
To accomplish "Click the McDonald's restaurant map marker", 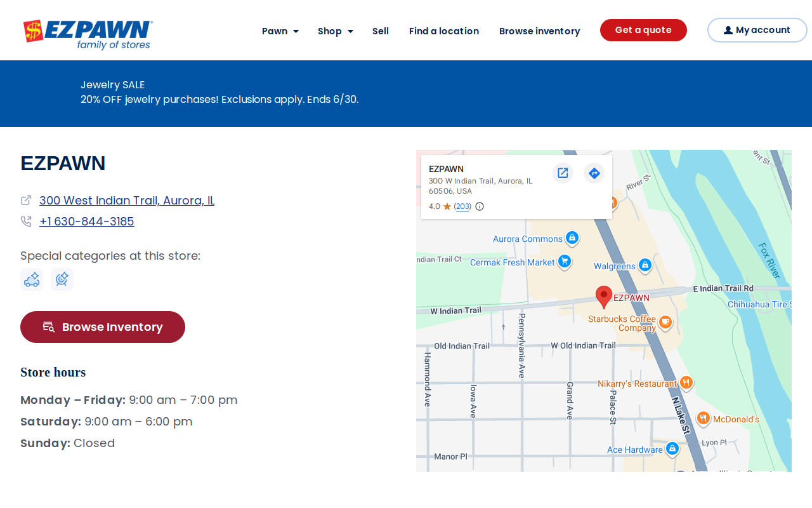I will pos(703,418).
